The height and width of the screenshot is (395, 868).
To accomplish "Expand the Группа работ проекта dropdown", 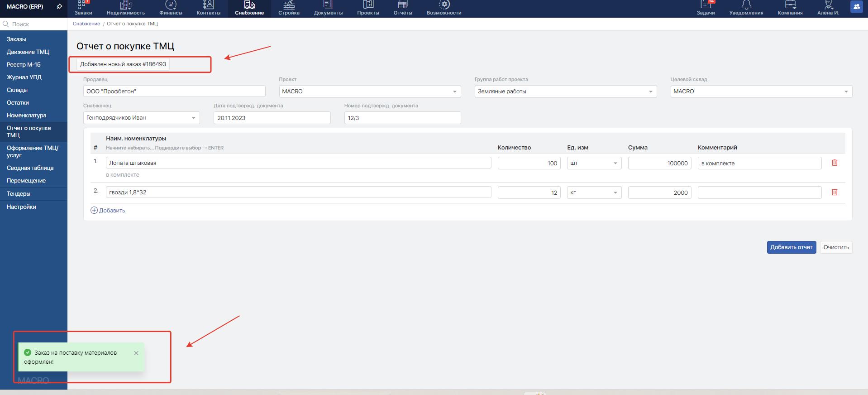I will pyautogui.click(x=650, y=92).
